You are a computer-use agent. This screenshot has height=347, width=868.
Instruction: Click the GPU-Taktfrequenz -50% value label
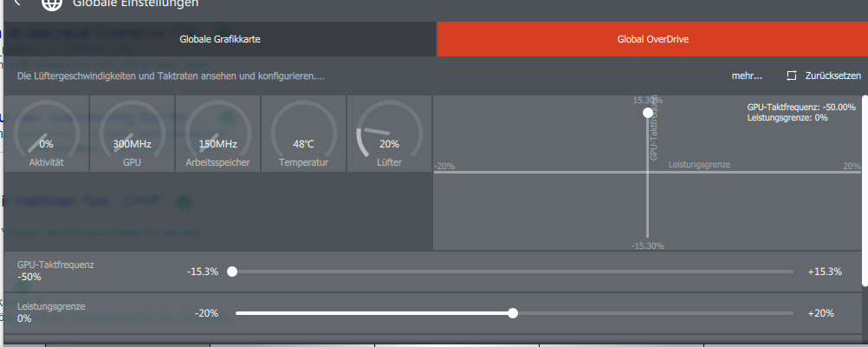click(29, 277)
